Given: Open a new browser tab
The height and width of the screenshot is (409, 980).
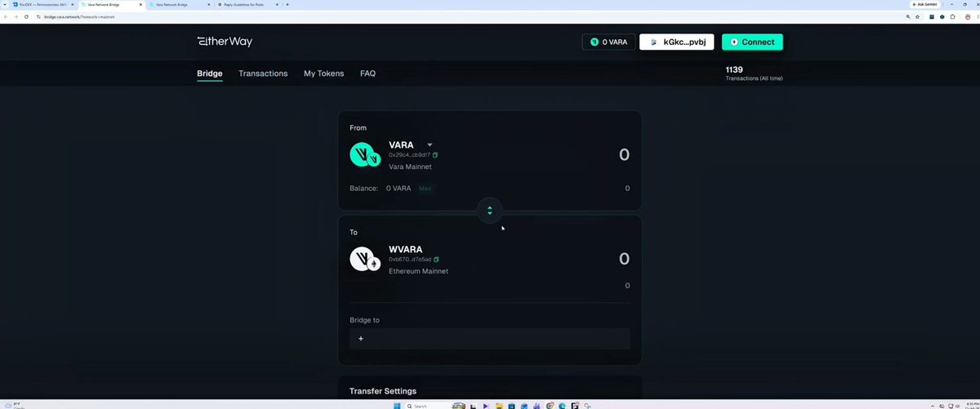Looking at the screenshot, I should (287, 5).
